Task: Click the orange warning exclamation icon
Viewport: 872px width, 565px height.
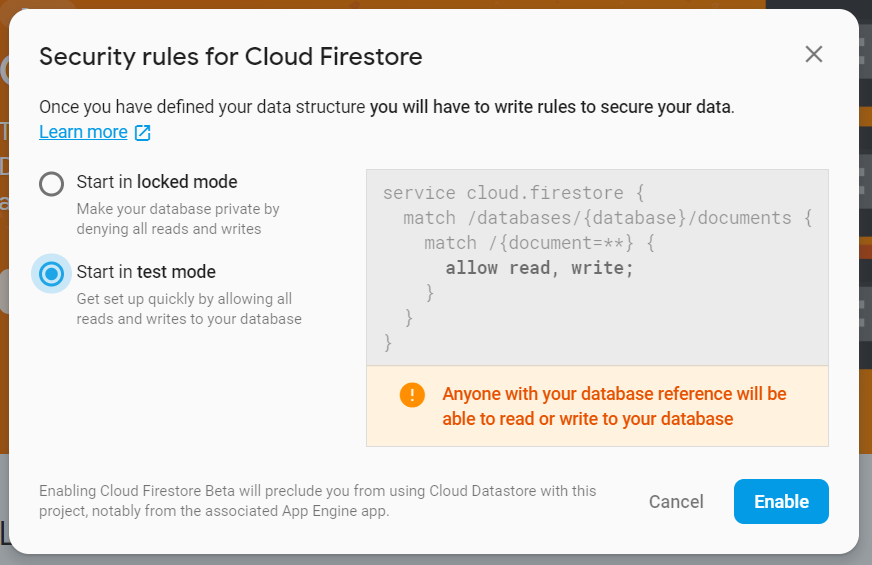Action: point(412,395)
